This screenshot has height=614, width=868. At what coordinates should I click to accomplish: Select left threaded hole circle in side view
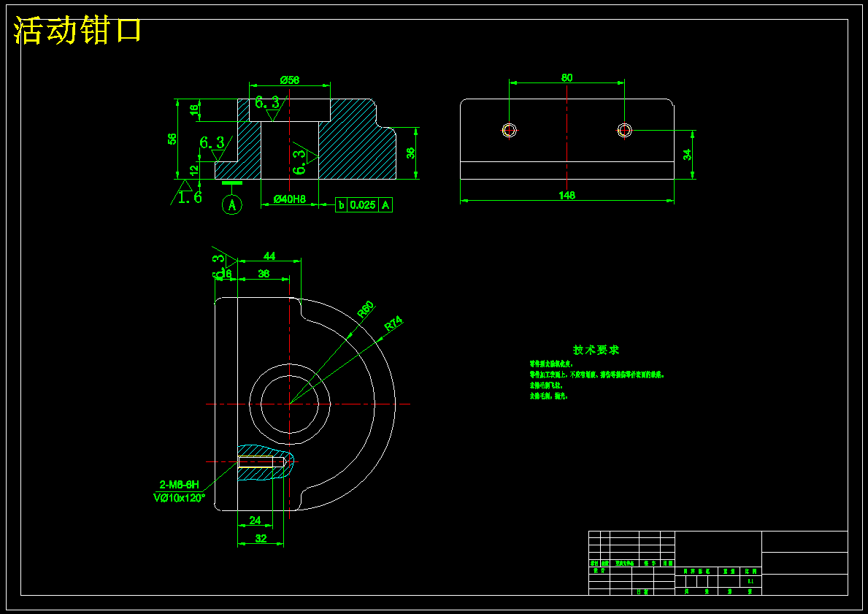tap(510, 130)
